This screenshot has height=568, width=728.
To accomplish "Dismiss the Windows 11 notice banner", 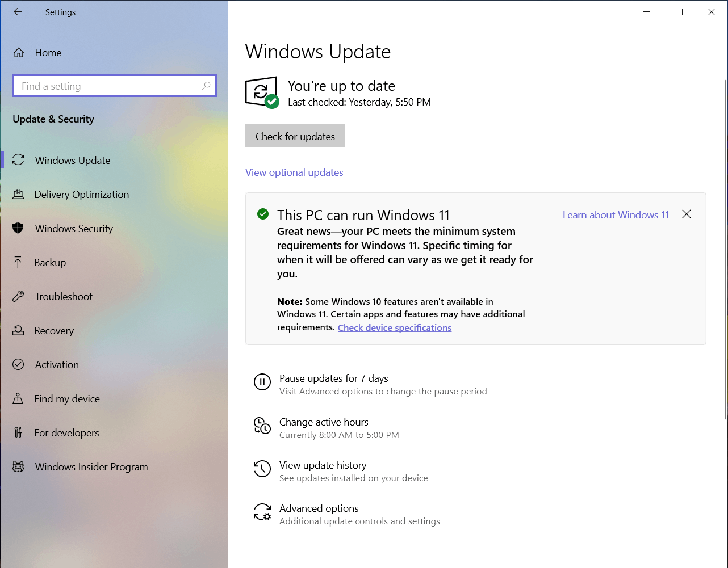I will 687,214.
